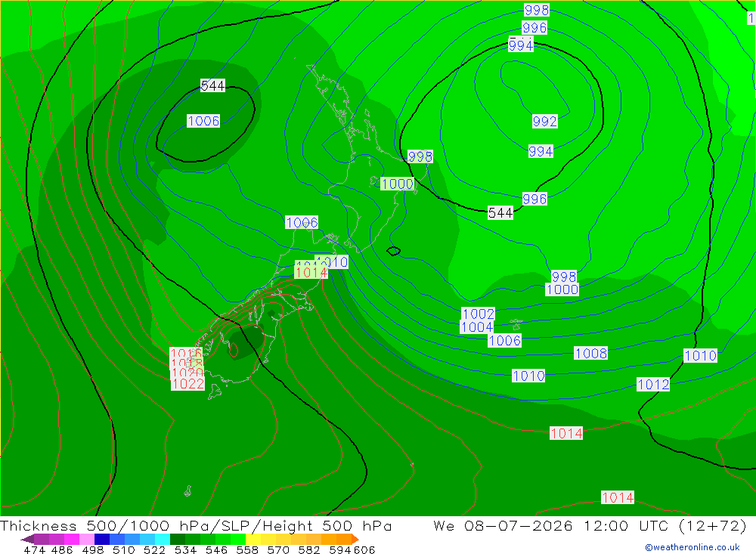Image resolution: width=756 pixels, height=554 pixels.
Task: Click the 1010 label between 1008 and 1012
Action: pyautogui.click(x=528, y=376)
